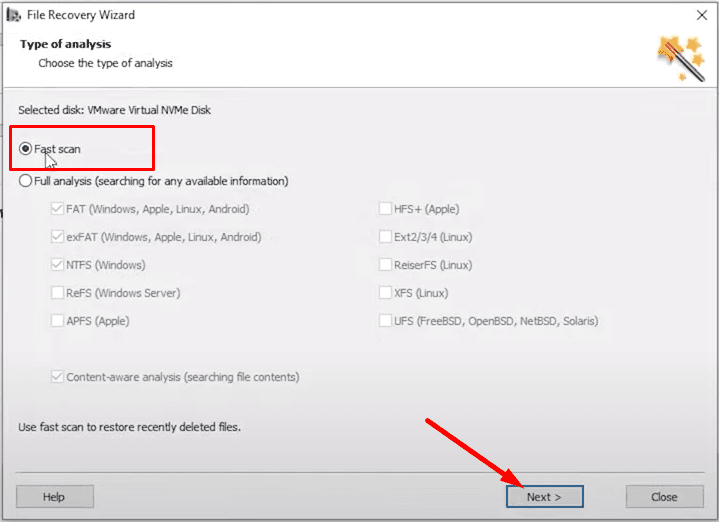Toggle Content-aware analysis checkbox
The width and height of the screenshot is (719, 522).
pyautogui.click(x=57, y=377)
